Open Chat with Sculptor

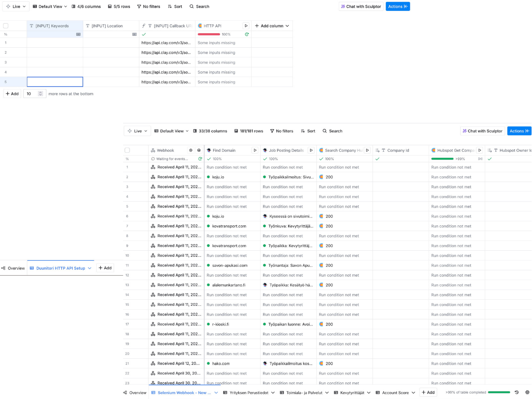tap(361, 7)
